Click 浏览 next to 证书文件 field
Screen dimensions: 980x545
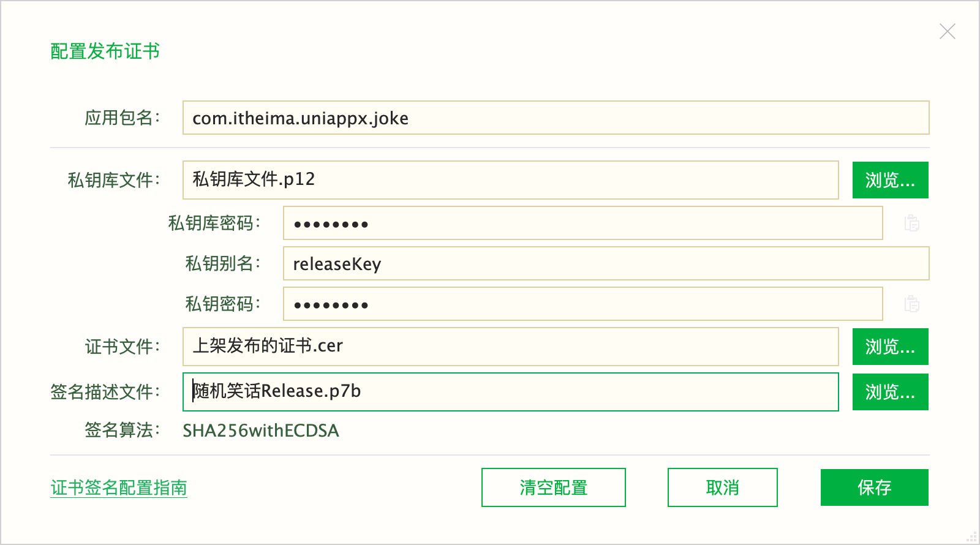(890, 346)
